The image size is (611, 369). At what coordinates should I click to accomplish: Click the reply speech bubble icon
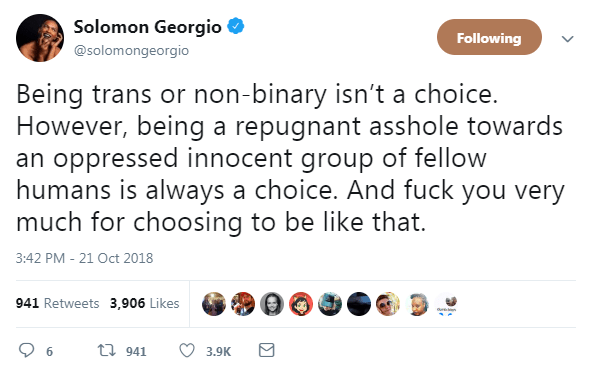click(x=26, y=350)
